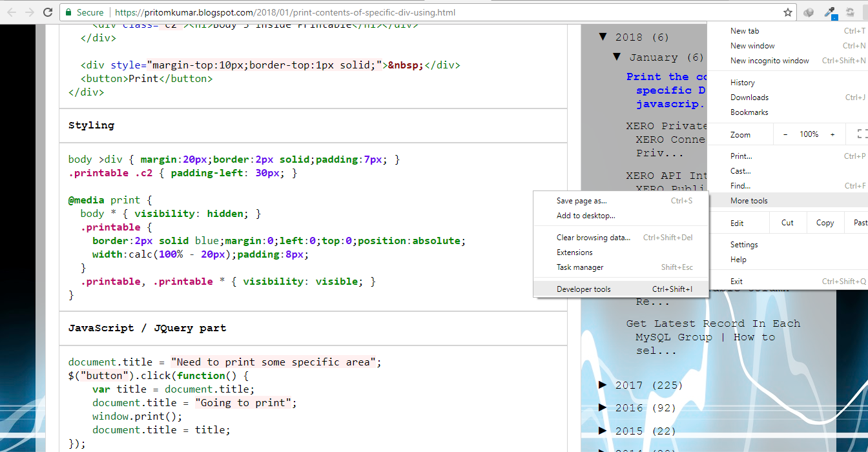868x452 pixels.
Task: Open 'XERO Private' post link
Action: click(x=667, y=139)
